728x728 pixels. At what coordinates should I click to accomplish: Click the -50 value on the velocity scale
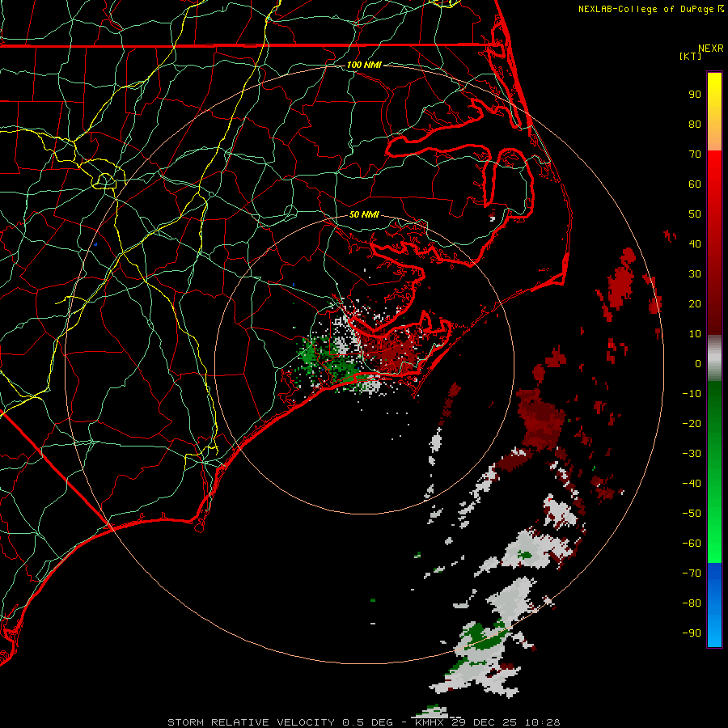[692, 514]
